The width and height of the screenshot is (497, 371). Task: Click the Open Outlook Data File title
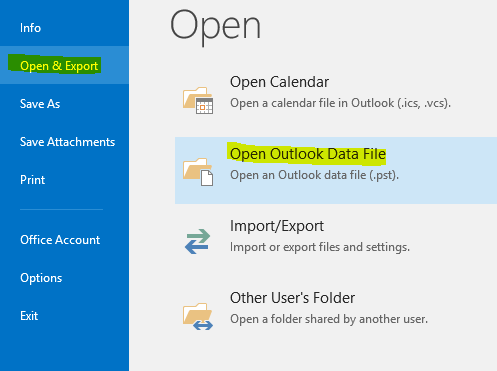[308, 154]
